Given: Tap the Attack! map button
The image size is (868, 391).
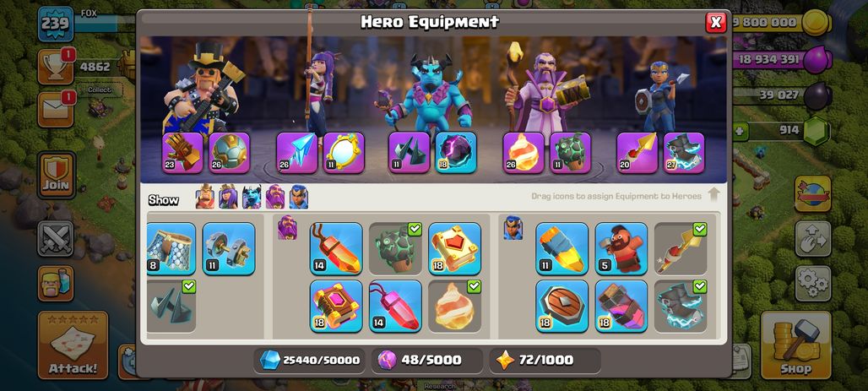Looking at the screenshot, I should 73,345.
